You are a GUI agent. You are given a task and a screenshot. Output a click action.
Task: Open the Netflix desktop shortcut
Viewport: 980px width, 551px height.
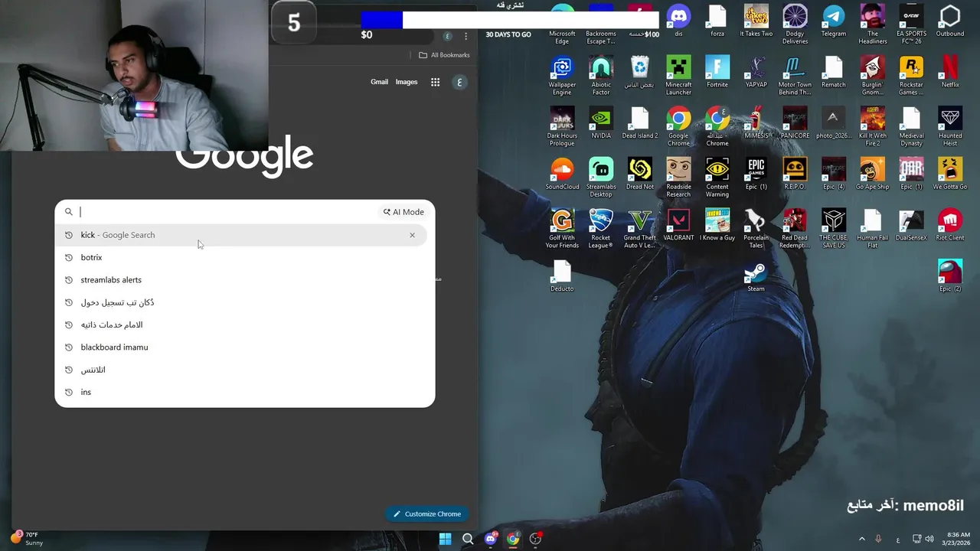tap(950, 71)
